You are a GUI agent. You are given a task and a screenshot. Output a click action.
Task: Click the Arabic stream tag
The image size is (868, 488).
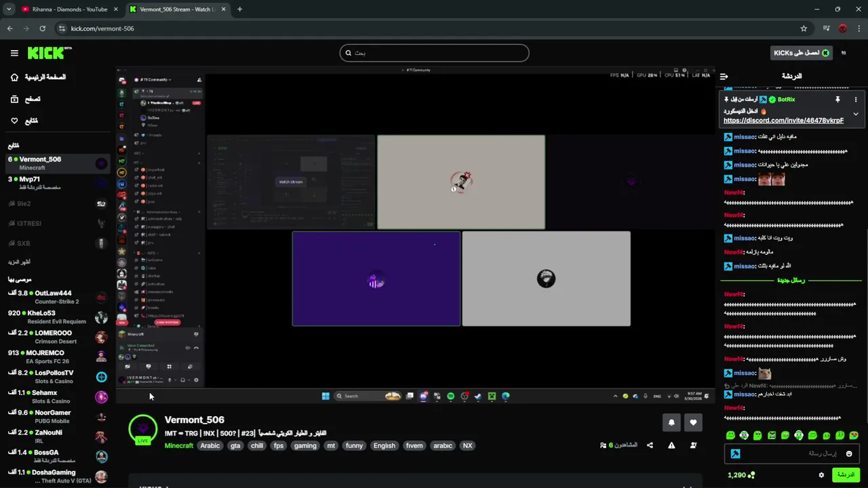point(210,445)
